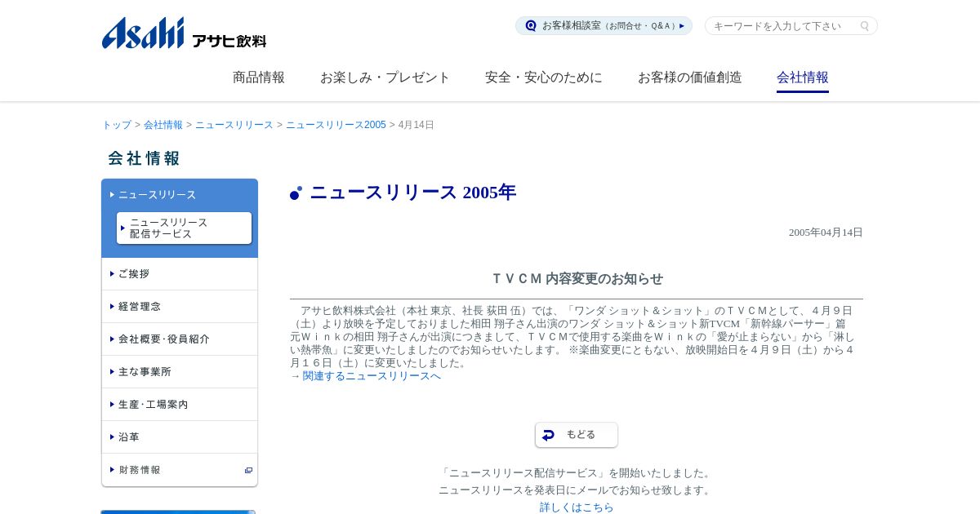Click the ニュースリリース 2005年 page title
The width and height of the screenshot is (980, 514).
[x=412, y=193]
